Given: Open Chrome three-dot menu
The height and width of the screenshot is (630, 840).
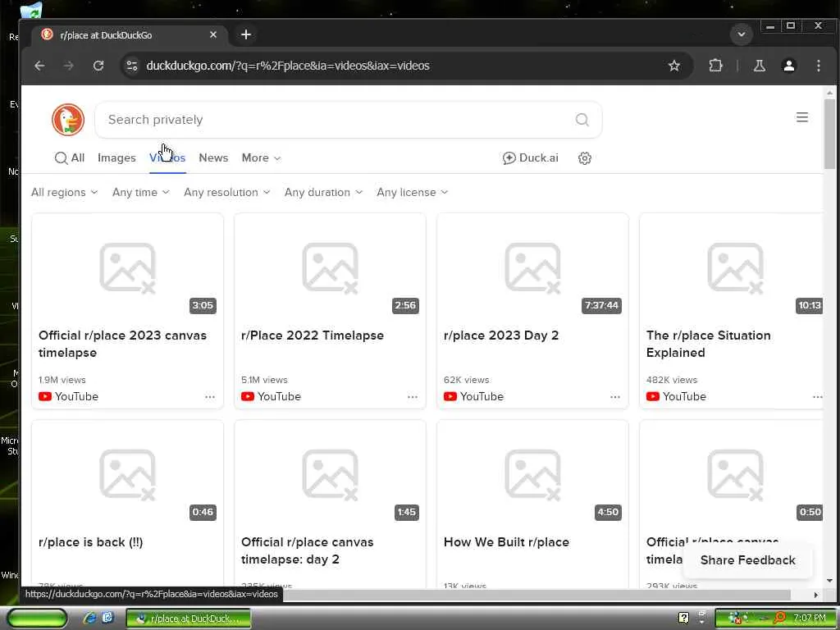Looking at the screenshot, I should point(818,66).
